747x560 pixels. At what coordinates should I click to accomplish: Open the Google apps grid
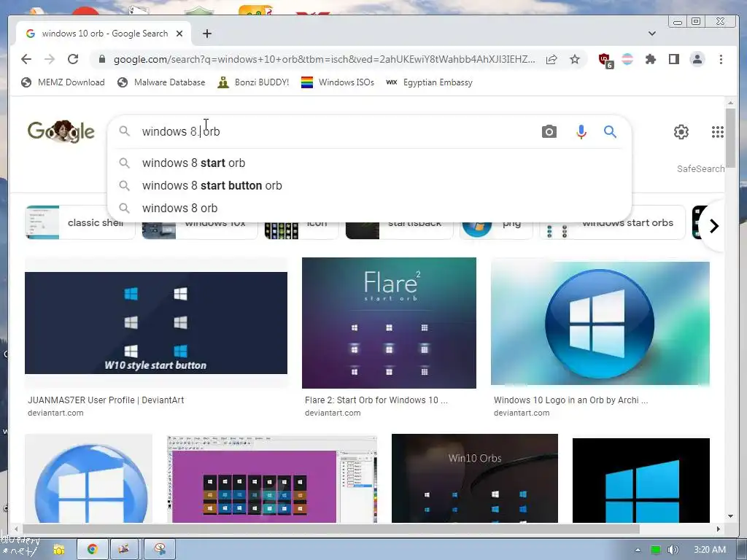tap(718, 132)
